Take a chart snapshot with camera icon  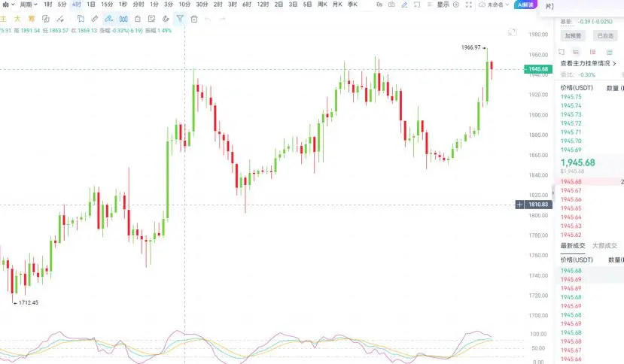pyautogui.click(x=391, y=5)
